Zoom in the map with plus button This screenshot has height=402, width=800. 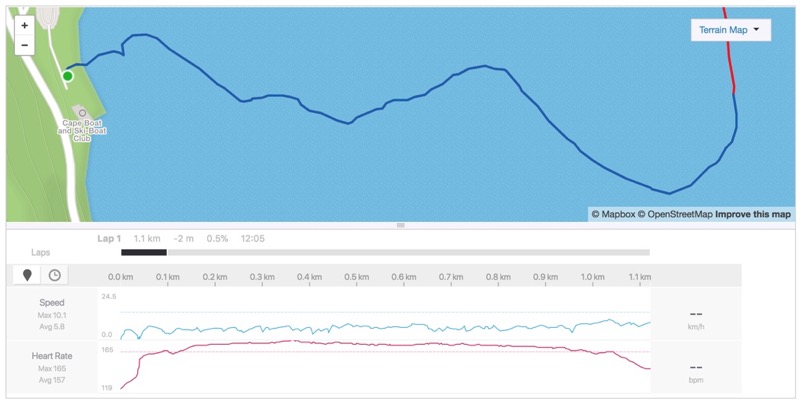coord(24,26)
